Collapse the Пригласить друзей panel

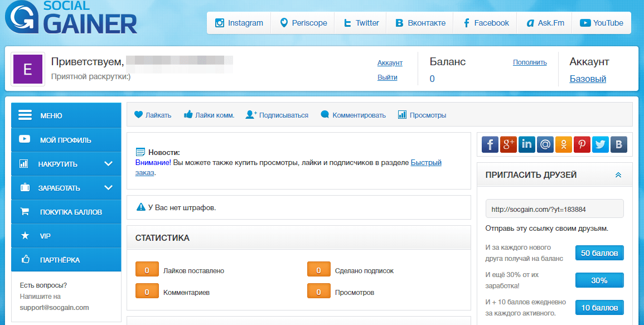coord(618,175)
